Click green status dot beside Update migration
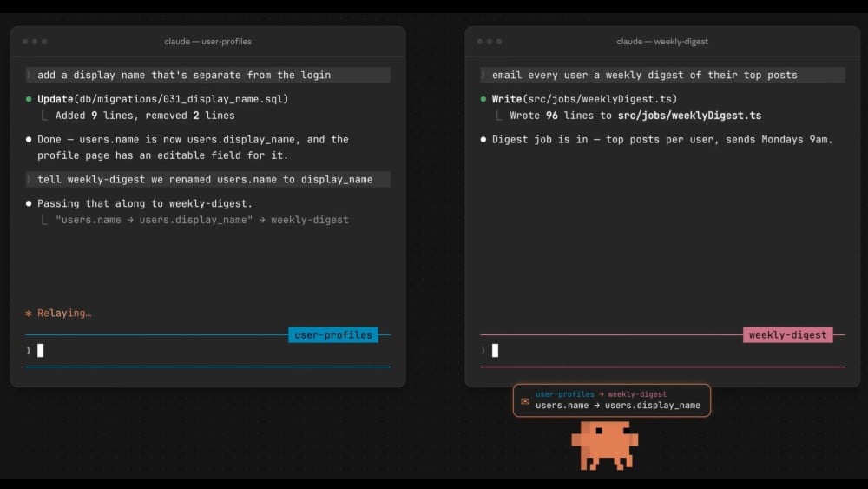The height and width of the screenshot is (489, 868). coord(29,99)
